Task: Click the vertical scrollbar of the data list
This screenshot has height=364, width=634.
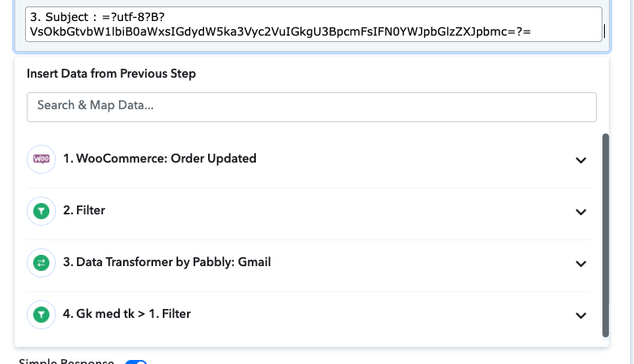Action: pyautogui.click(x=606, y=235)
